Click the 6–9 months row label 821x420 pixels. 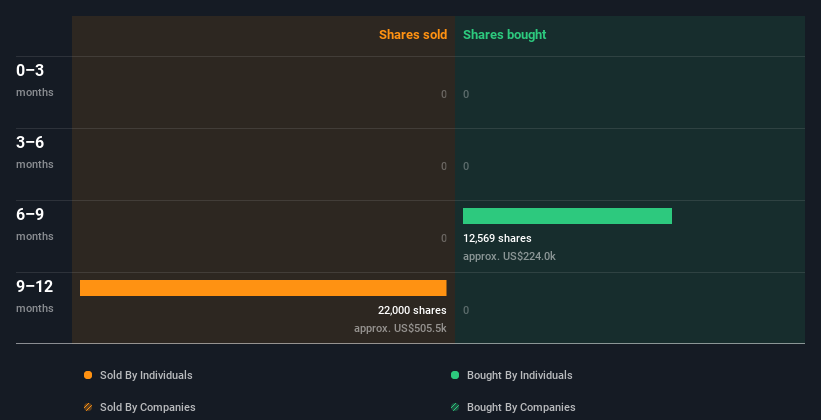point(35,224)
